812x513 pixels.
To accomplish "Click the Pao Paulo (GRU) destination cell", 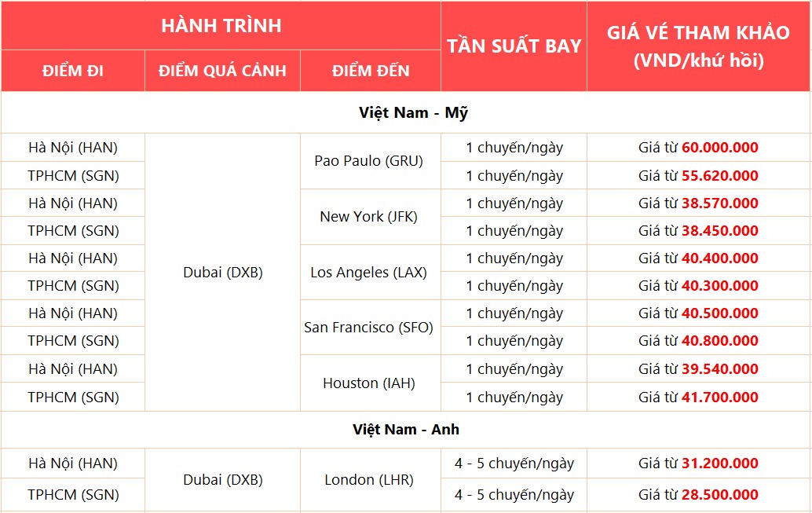I will [x=370, y=161].
